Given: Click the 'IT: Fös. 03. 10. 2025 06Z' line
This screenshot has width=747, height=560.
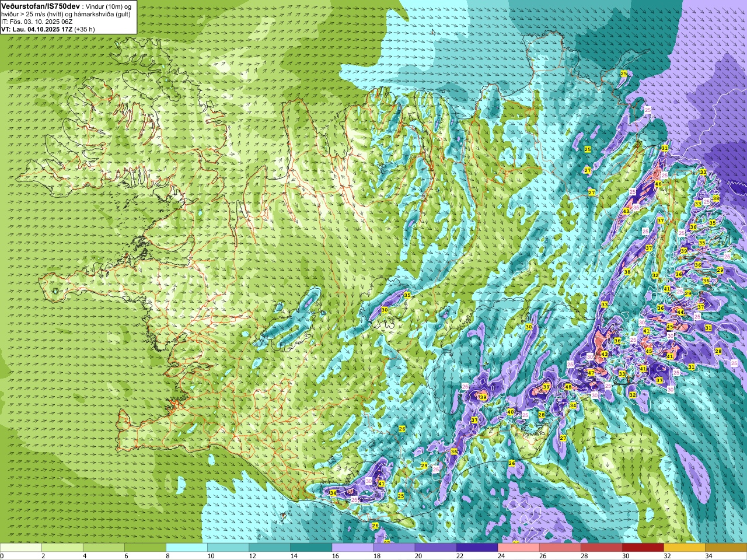Looking at the screenshot, I should coord(37,22).
